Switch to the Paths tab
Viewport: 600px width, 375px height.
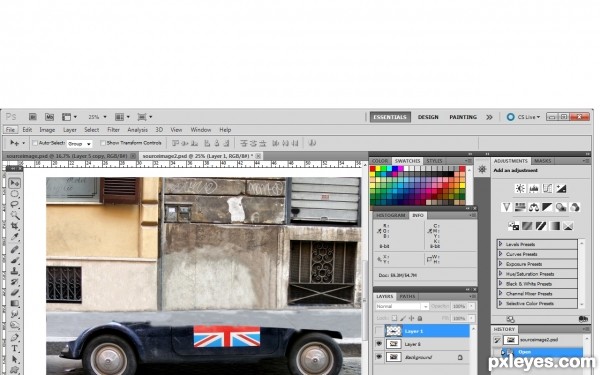pos(407,297)
